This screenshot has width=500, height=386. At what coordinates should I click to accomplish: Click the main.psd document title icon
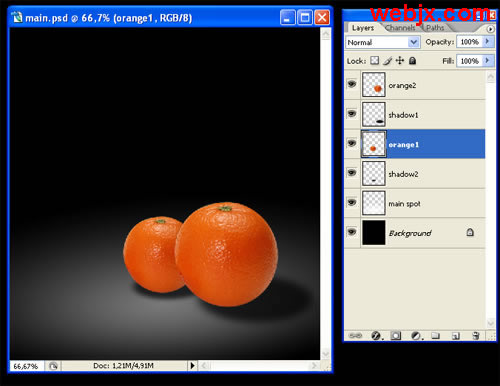[x=17, y=17]
